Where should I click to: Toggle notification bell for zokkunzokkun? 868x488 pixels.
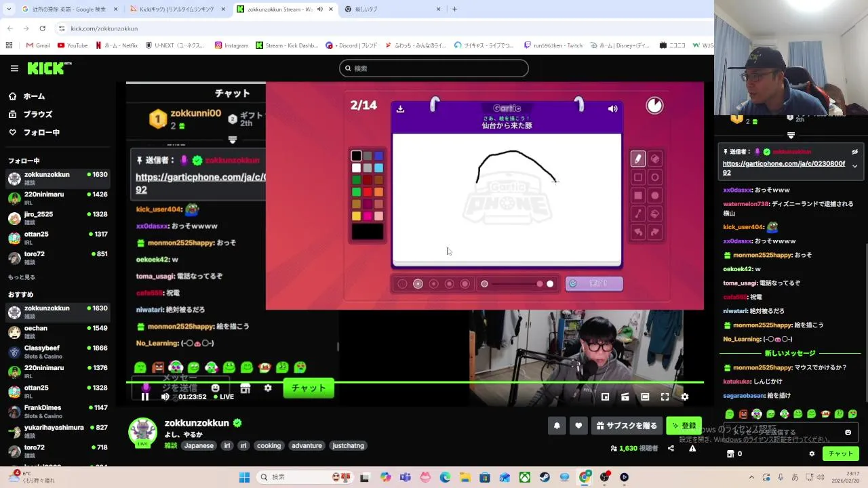557,426
